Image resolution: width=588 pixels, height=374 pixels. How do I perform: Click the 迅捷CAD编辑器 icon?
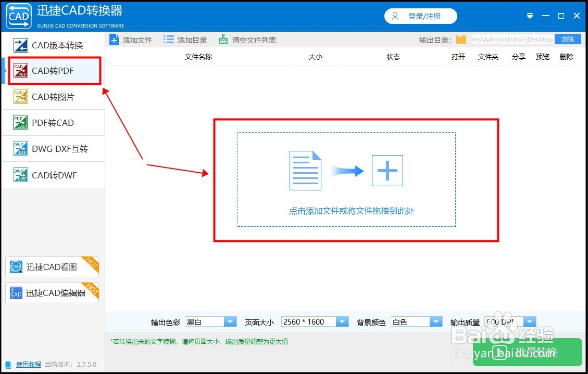[16, 293]
